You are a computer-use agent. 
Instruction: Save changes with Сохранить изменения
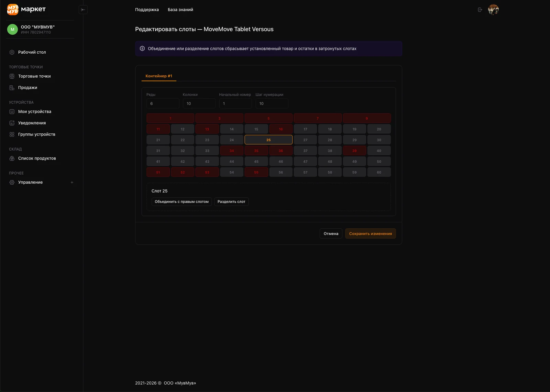point(371,234)
